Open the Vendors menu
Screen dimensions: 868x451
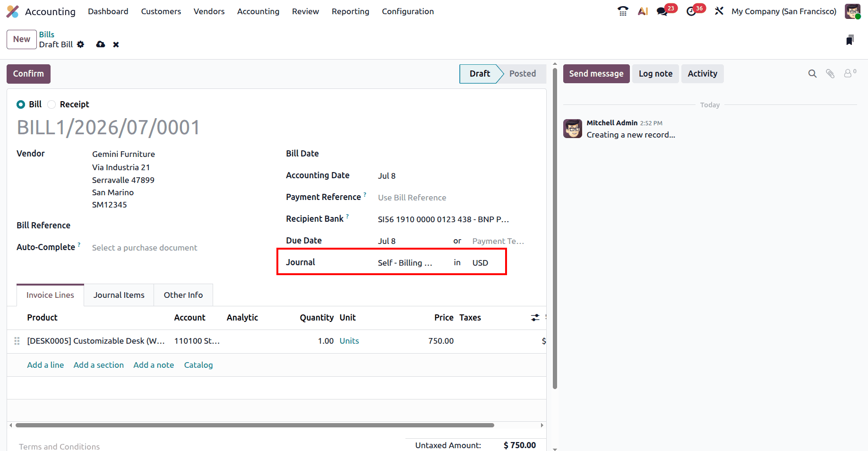[209, 11]
